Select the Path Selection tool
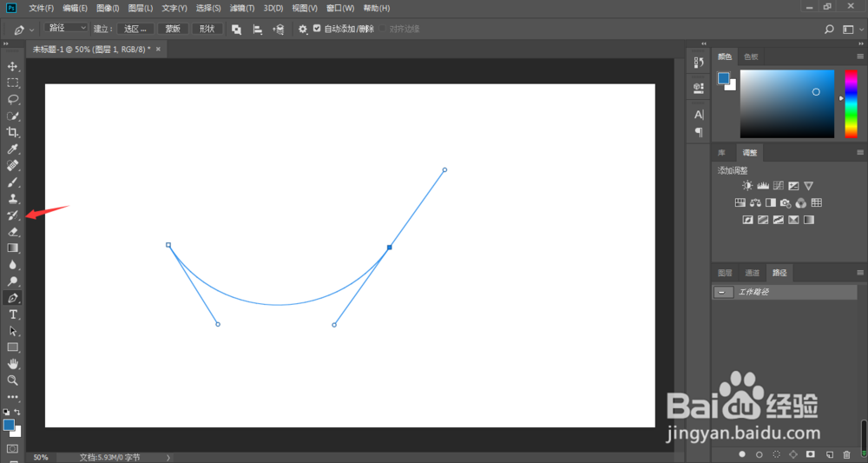Viewport: 868px width, 463px height. (x=13, y=331)
